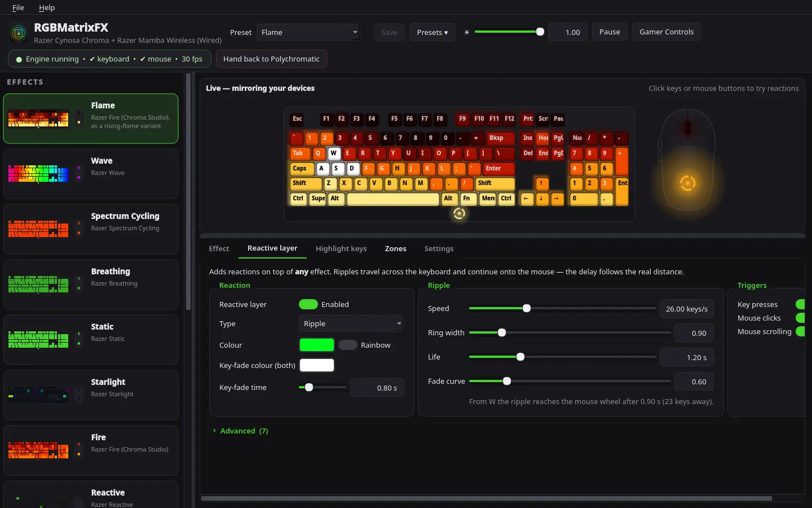
Task: Select the Starlight effect card
Action: click(91, 395)
